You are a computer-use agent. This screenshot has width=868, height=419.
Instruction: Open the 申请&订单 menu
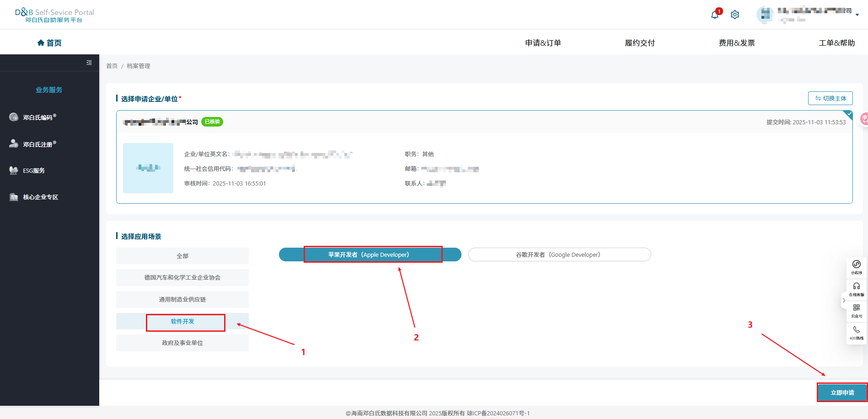tap(543, 43)
